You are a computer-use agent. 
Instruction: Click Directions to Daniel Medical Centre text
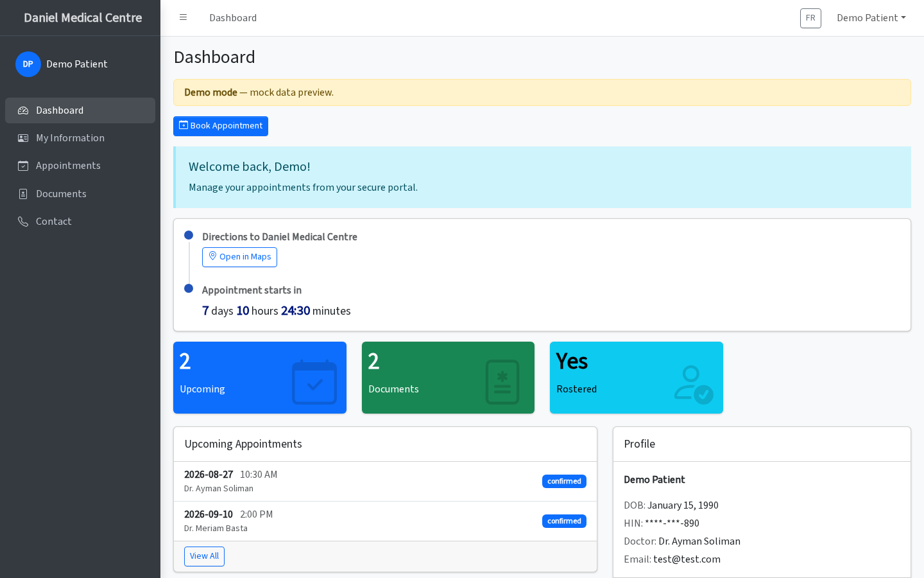coord(280,237)
